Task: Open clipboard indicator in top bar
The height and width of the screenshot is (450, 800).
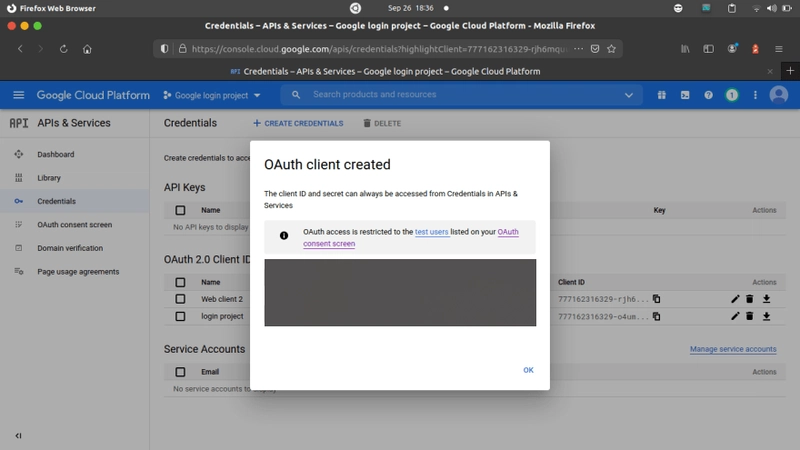Action: pyautogui.click(x=732, y=8)
